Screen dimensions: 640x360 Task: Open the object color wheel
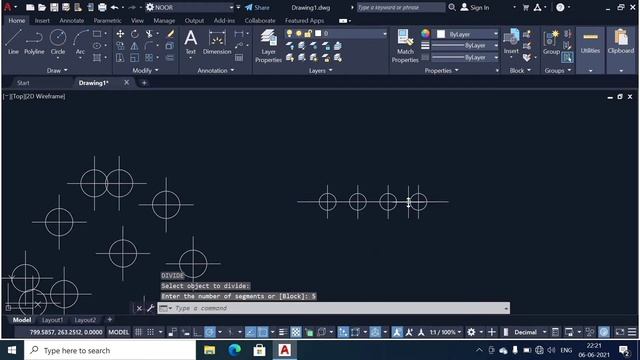425,34
